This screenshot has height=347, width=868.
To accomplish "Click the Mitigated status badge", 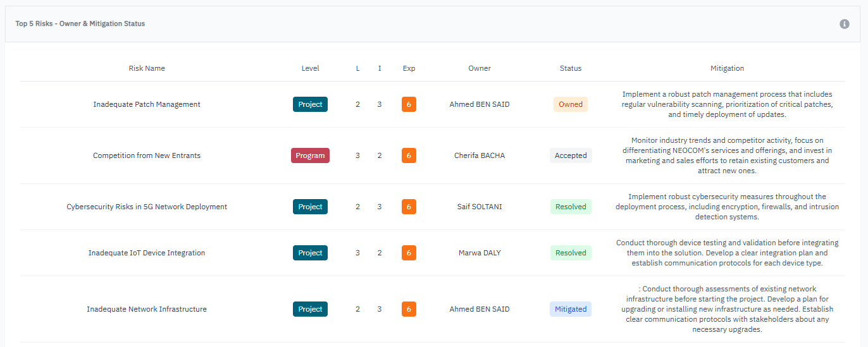I will 570,309.
